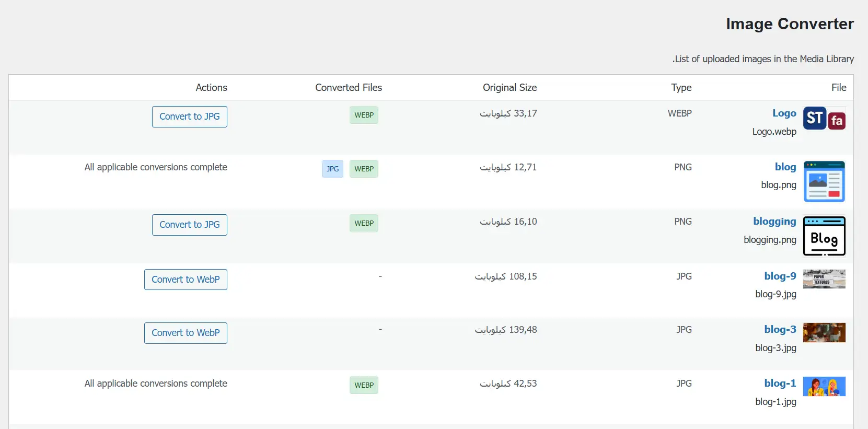Click the blog-3.jpg thumbnail

click(x=824, y=333)
